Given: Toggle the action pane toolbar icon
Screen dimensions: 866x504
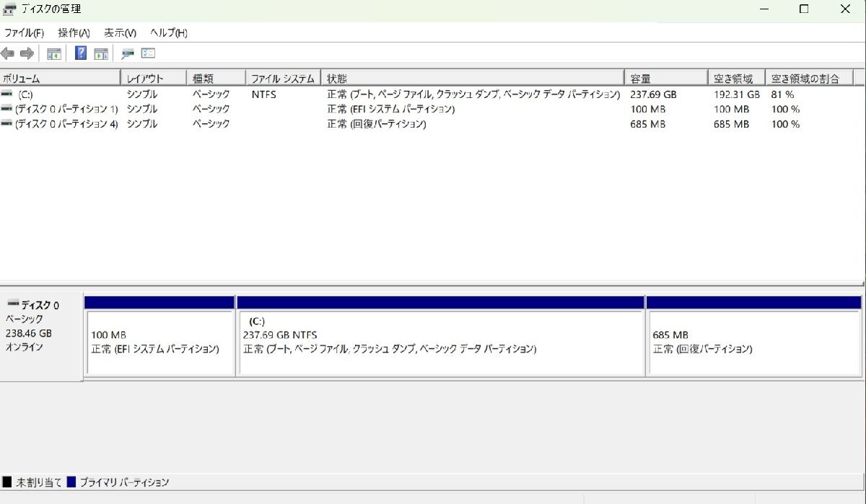Looking at the screenshot, I should tap(101, 53).
